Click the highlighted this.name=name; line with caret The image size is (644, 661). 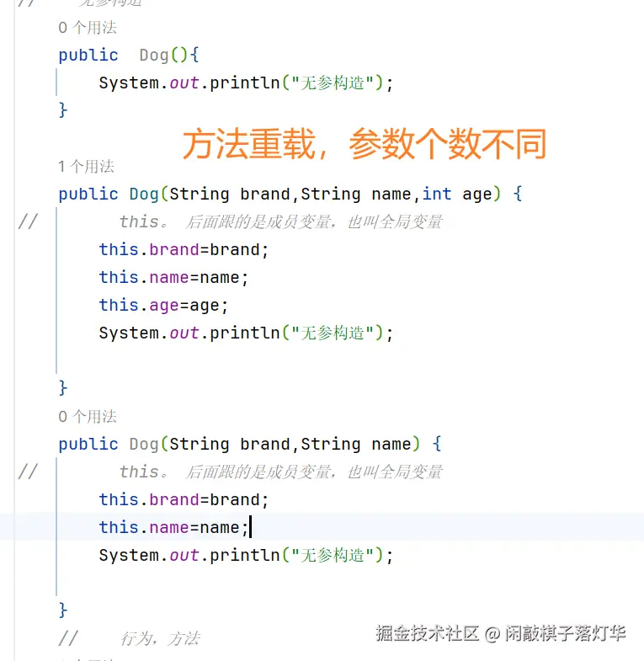(173, 527)
